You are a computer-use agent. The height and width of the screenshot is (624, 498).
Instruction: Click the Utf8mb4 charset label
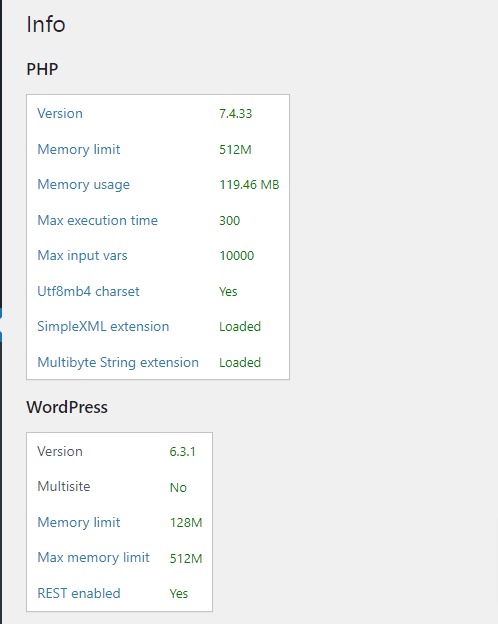click(x=88, y=291)
